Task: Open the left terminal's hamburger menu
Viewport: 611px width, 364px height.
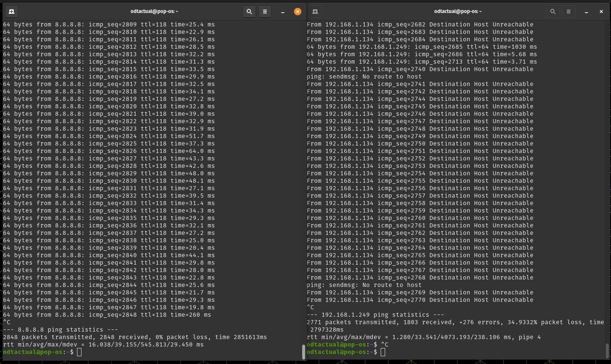Action: pyautogui.click(x=265, y=12)
